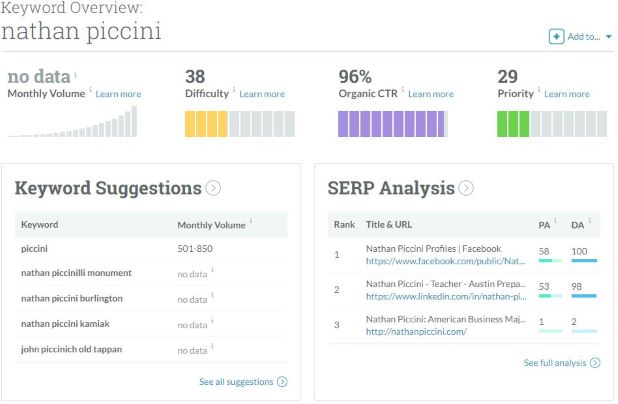Click the purple Organic CTR bar
The image size is (618, 404).
point(391,124)
